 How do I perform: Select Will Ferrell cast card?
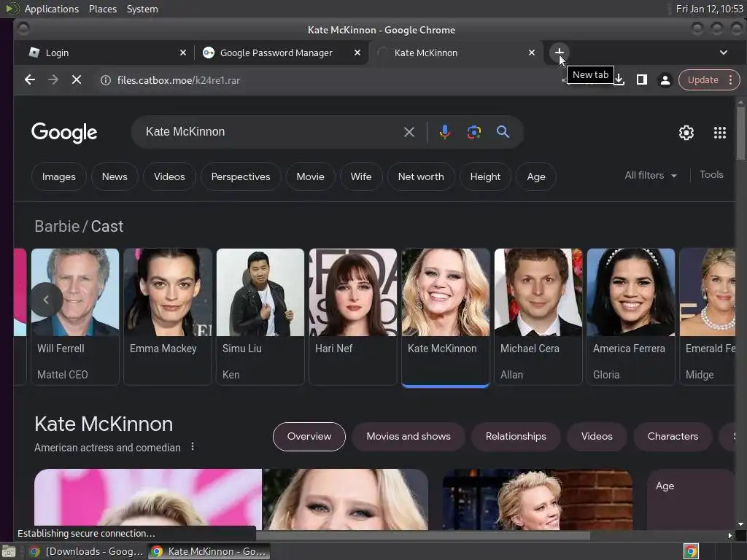click(75, 316)
